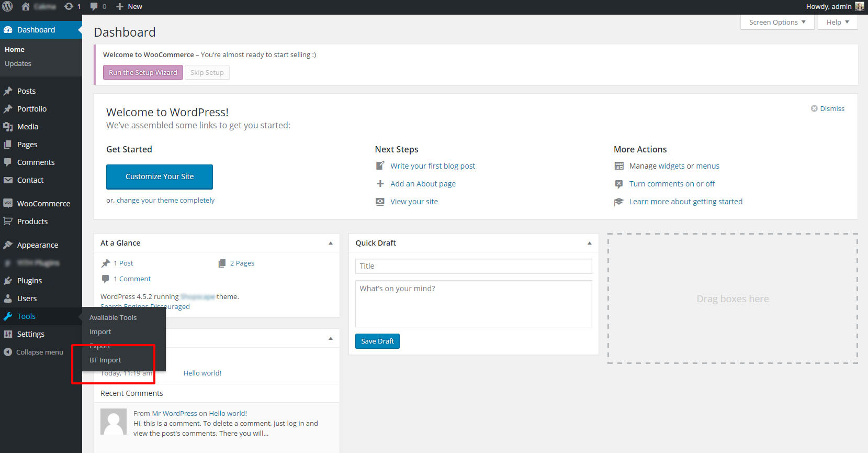Image resolution: width=868 pixels, height=453 pixels.
Task: Collapse the At a Glance box
Action: point(331,243)
